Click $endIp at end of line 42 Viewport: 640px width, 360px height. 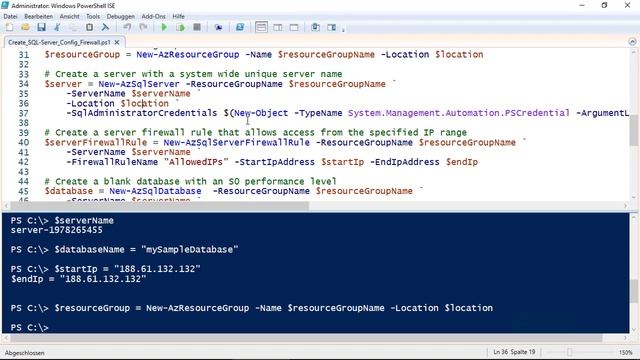click(462, 162)
